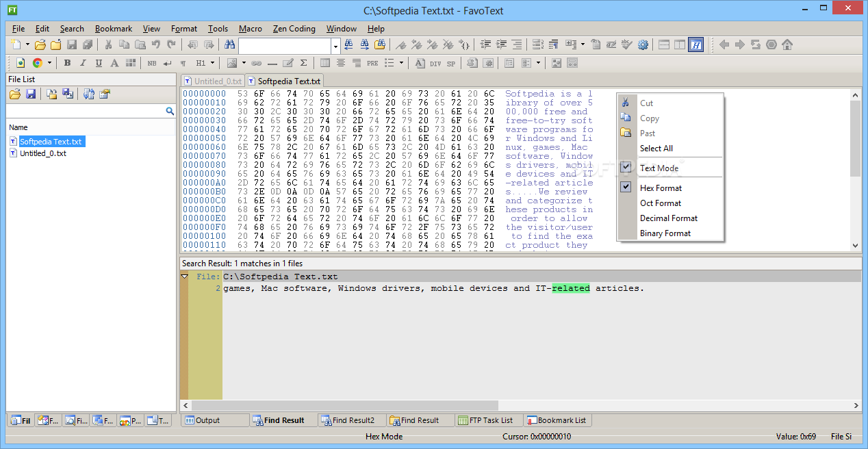Click the search text input box in toolbar
Image resolution: width=868 pixels, height=449 pixels.
point(285,46)
